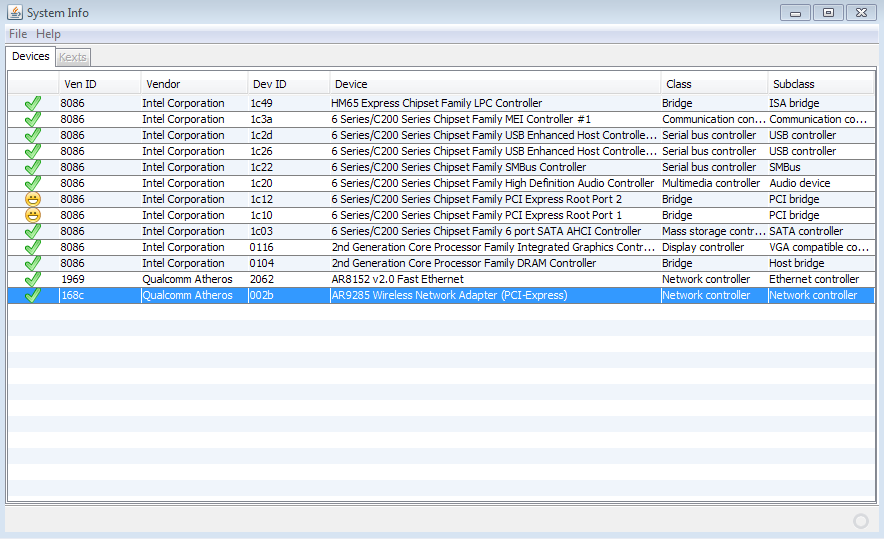Select 6 port SATA AHCI Controller cell
This screenshot has height=539, width=884.
click(x=495, y=231)
